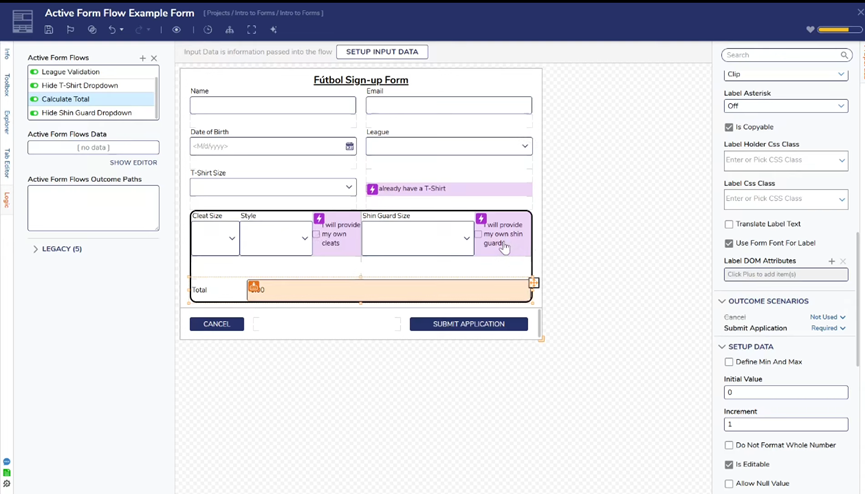Remove an Active Form Flow with the X icon
This screenshot has width=865, height=494.
154,58
